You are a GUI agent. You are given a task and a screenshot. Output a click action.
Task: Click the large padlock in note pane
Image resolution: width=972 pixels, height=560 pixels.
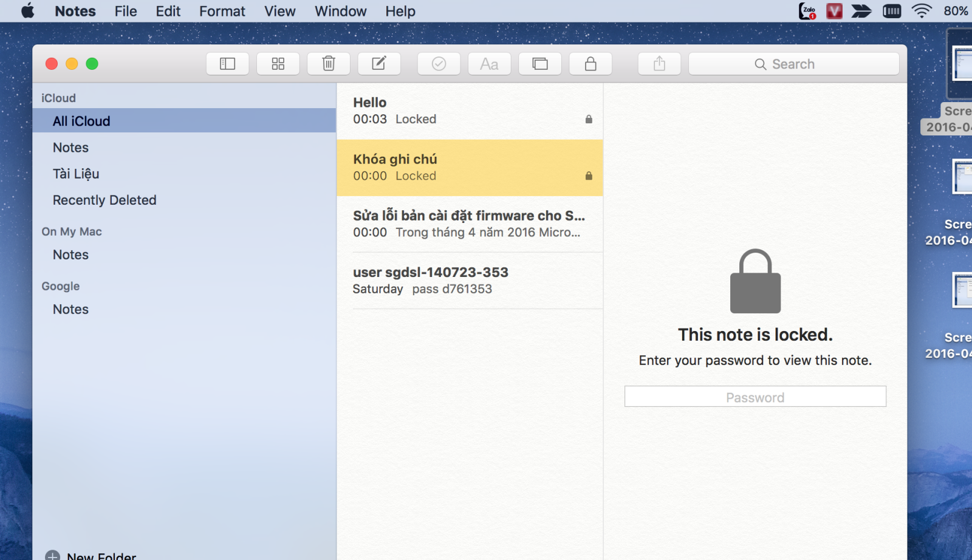[755, 281]
